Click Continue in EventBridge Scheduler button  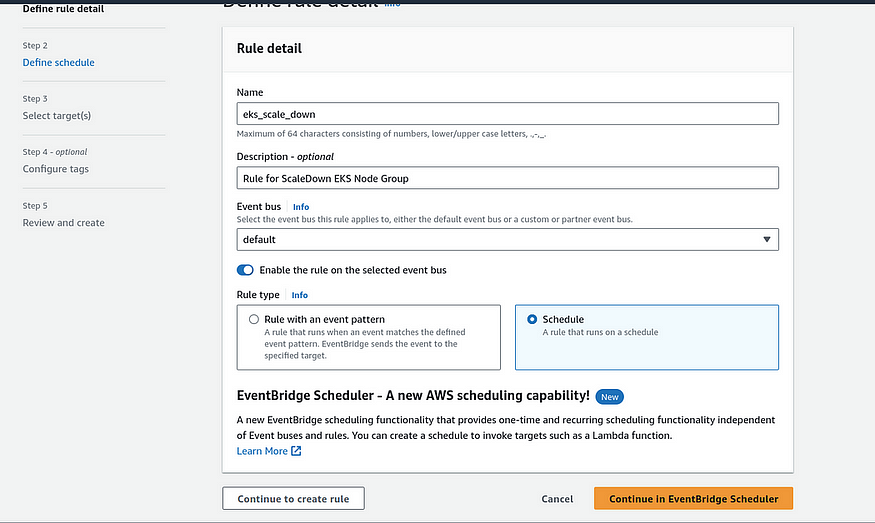click(x=693, y=498)
